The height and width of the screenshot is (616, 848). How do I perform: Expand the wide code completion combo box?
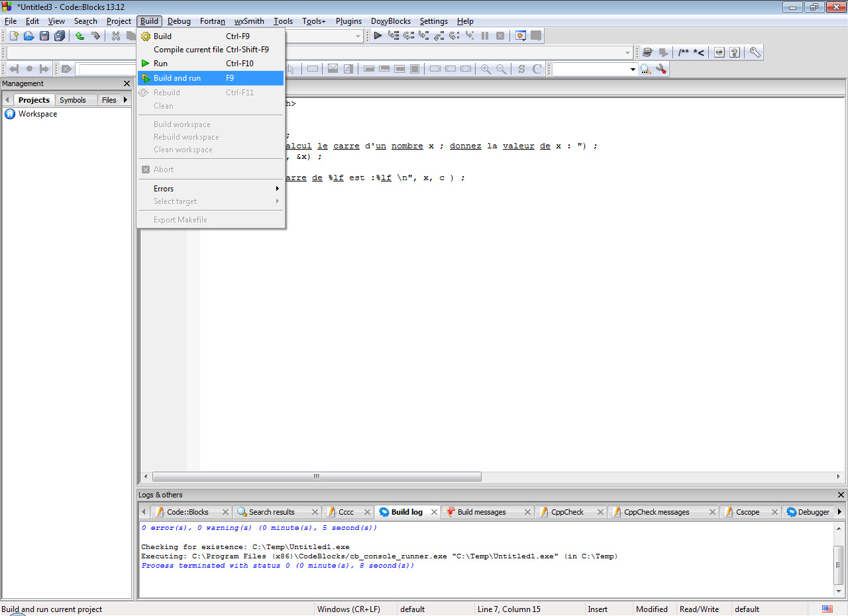[x=628, y=52]
